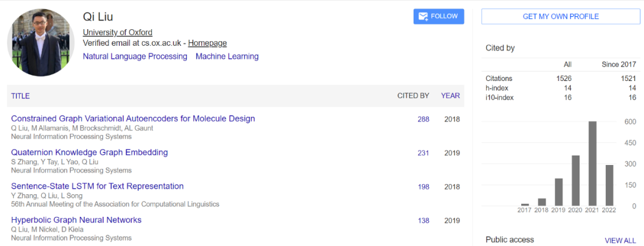644x246 pixels.
Task: Sort publications by YEAR column
Action: click(x=450, y=96)
